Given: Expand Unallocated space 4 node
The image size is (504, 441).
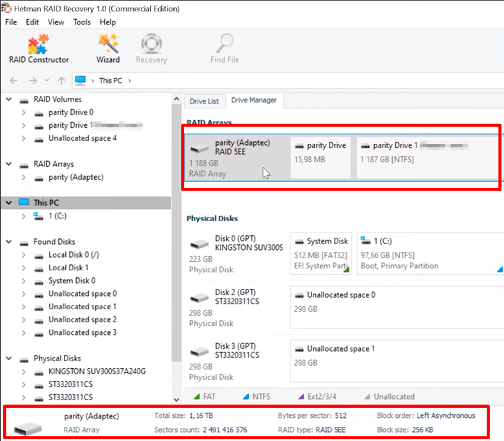Looking at the screenshot, I should [x=24, y=139].
